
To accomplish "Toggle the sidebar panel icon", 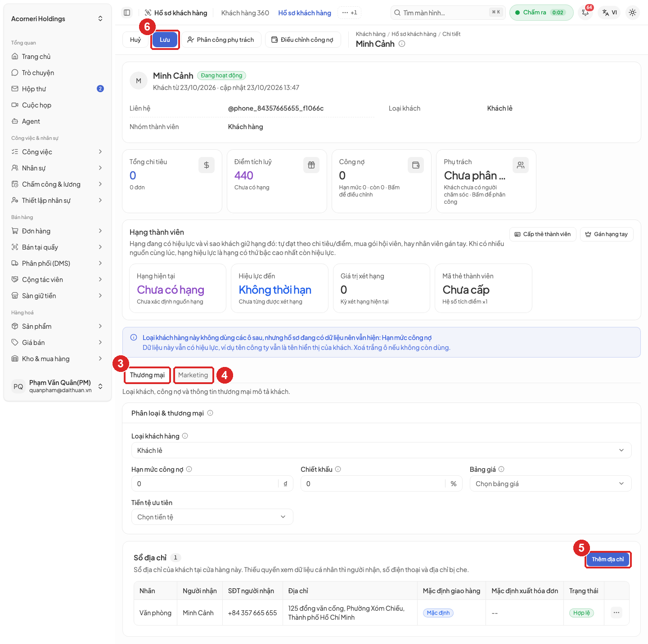I will (127, 13).
